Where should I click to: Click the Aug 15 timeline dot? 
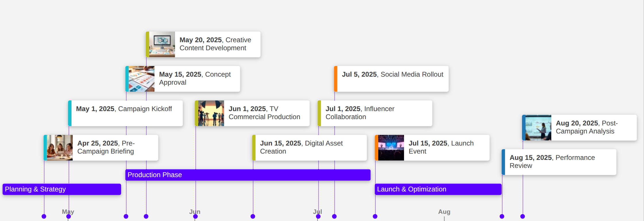point(502,216)
